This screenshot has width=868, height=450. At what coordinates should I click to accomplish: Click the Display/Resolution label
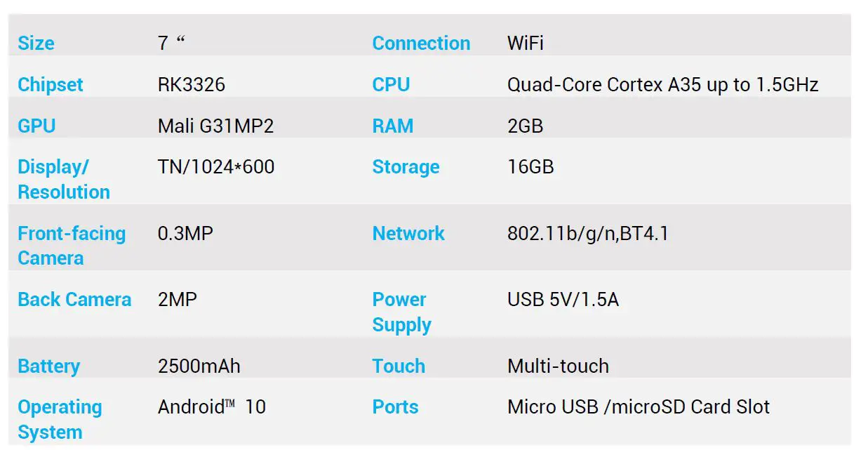(63, 179)
